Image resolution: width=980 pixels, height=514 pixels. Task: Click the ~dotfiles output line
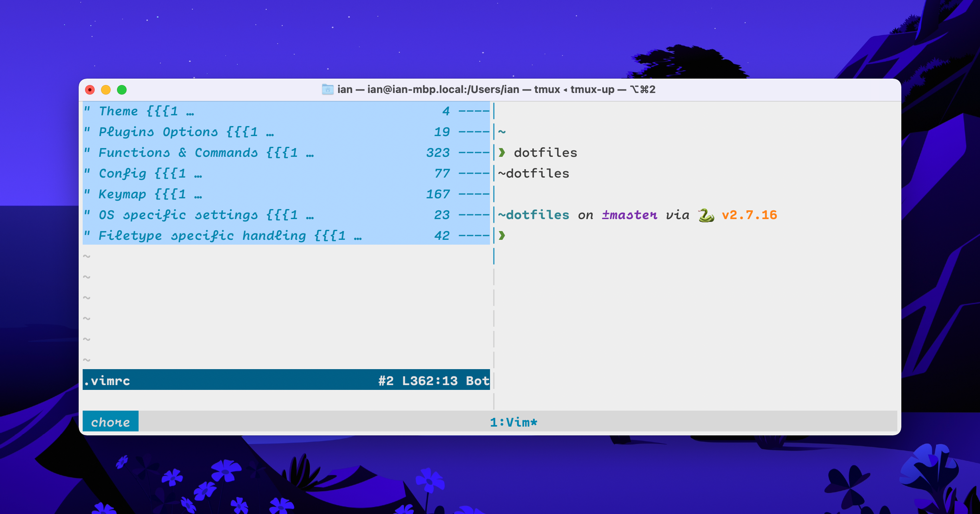(534, 173)
